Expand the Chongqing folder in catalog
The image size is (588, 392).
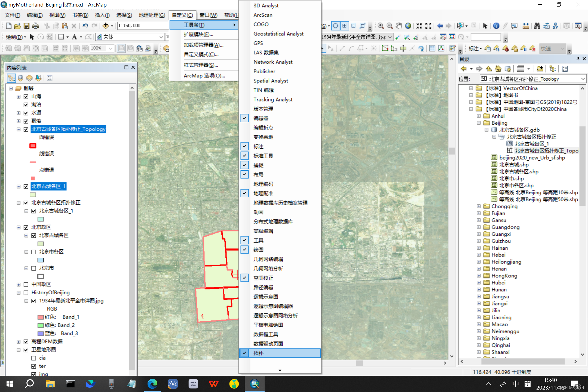479,206
